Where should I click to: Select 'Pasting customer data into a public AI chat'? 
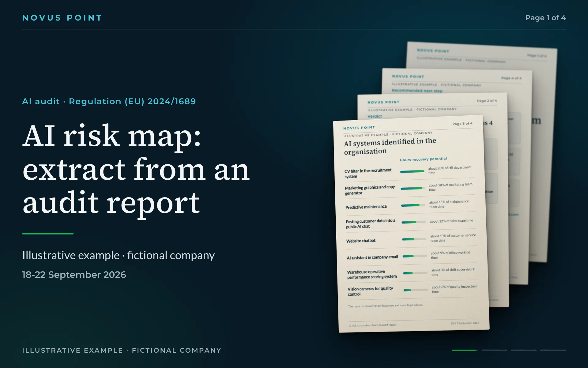[x=370, y=224]
